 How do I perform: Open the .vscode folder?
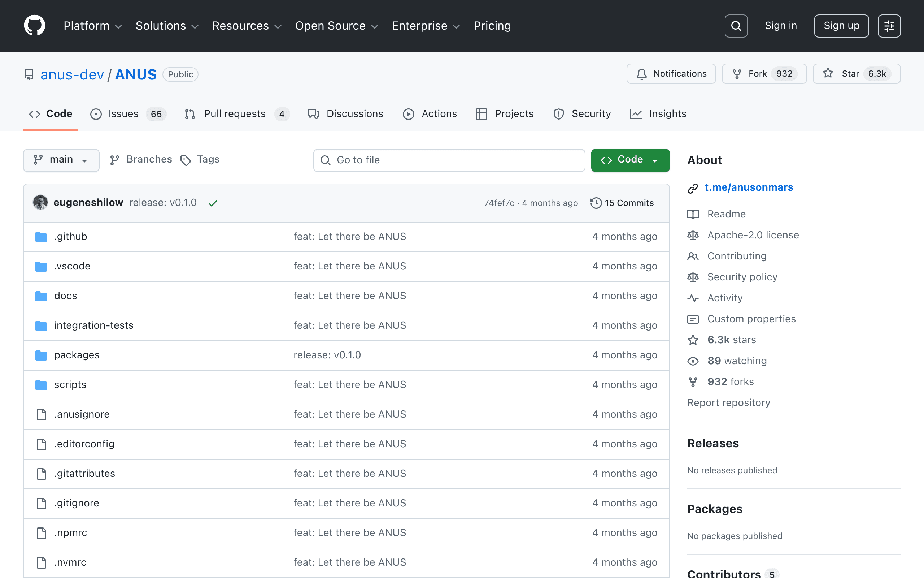pyautogui.click(x=72, y=266)
